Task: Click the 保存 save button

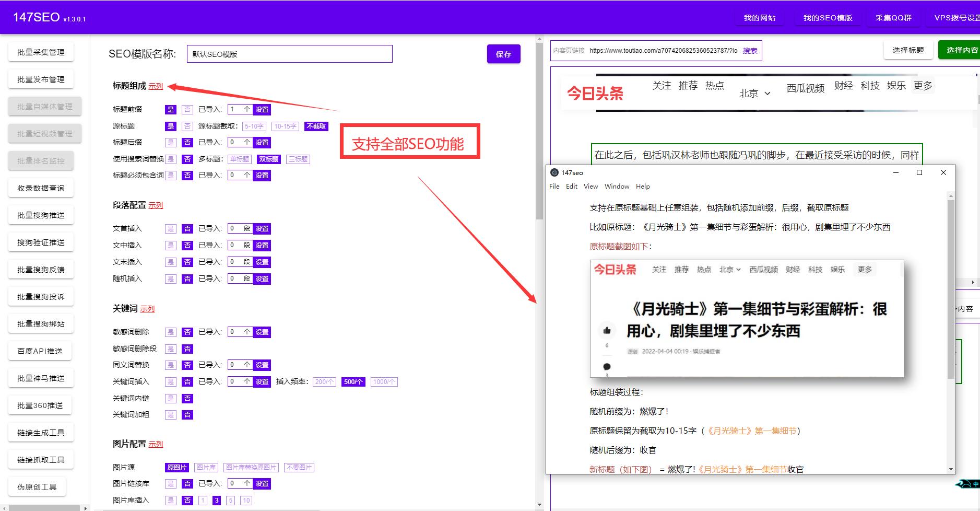Action: tap(503, 53)
